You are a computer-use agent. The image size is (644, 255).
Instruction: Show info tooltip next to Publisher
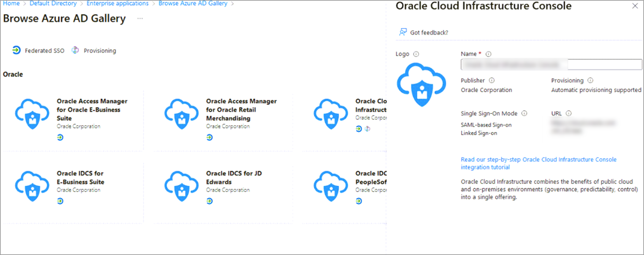point(492,80)
